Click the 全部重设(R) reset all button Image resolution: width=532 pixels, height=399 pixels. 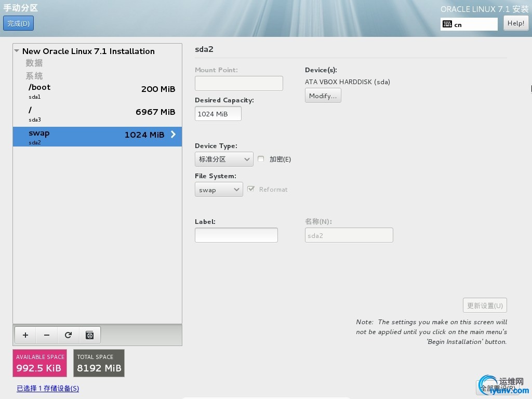tap(498, 388)
